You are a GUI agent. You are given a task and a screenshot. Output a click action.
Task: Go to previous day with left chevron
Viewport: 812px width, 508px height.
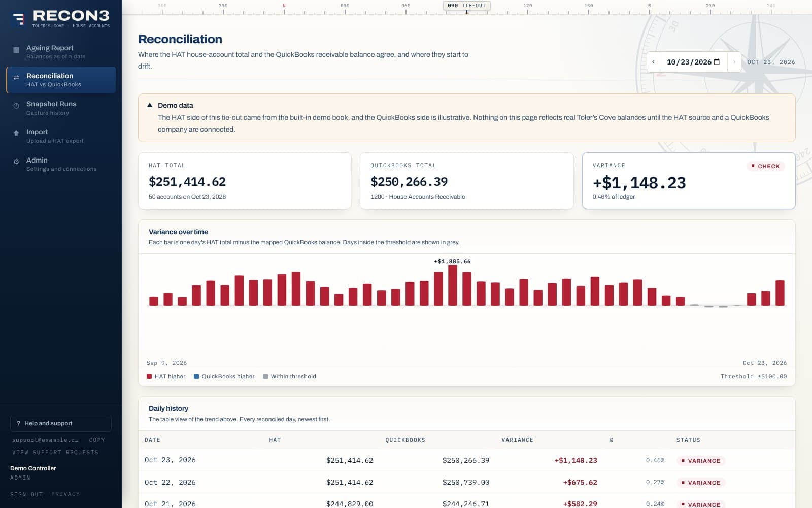pos(653,62)
